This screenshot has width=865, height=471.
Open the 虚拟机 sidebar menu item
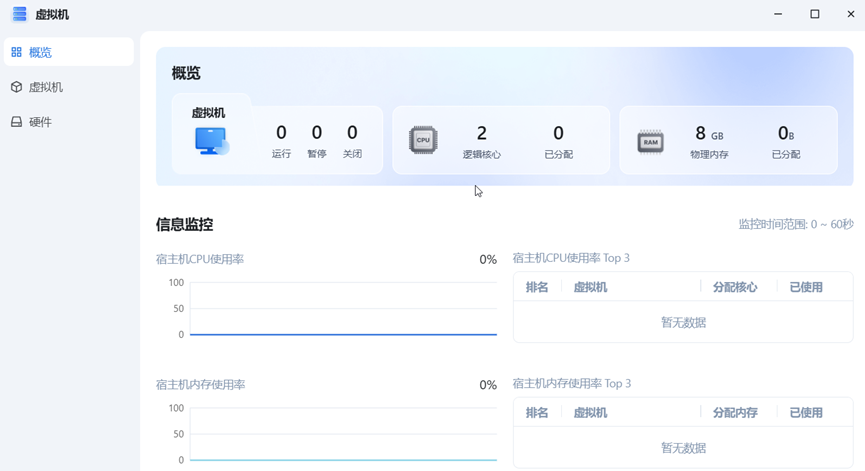68,87
